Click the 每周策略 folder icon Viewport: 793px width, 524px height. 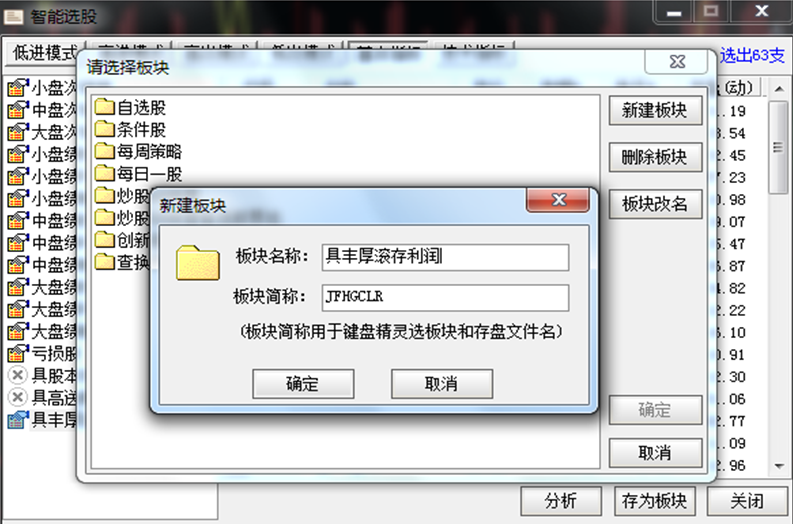coord(105,151)
